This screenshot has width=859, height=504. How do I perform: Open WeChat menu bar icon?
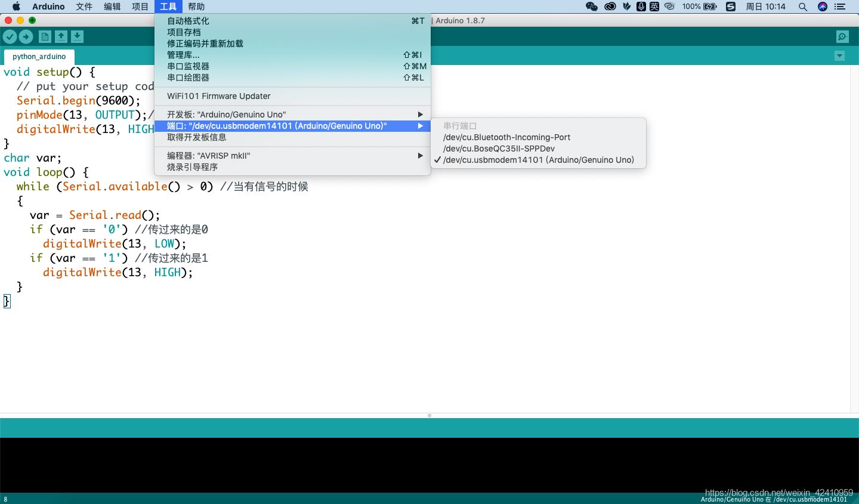pos(592,7)
